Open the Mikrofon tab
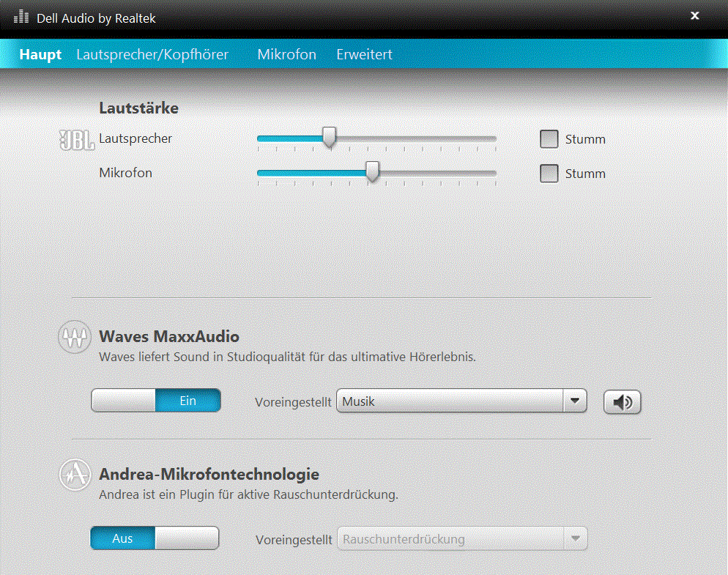 (x=286, y=54)
